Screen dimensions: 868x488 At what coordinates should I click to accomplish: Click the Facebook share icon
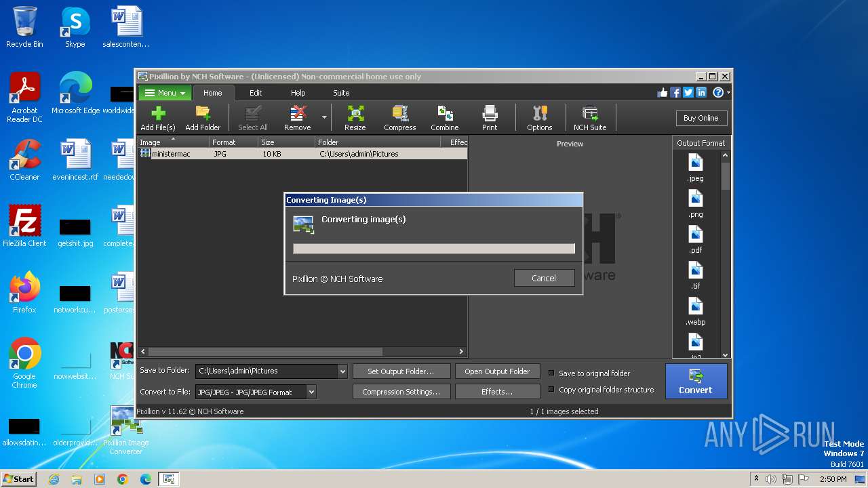(675, 93)
